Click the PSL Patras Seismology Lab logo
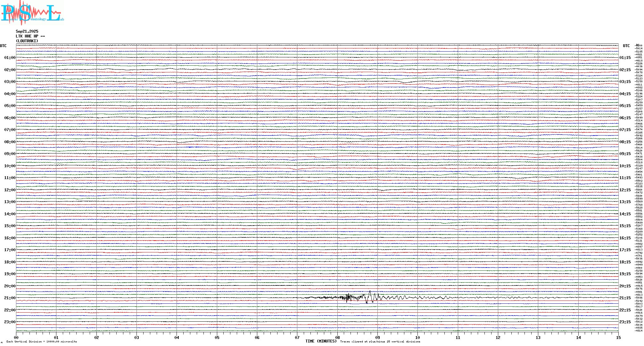The image size is (644, 346). click(32, 12)
